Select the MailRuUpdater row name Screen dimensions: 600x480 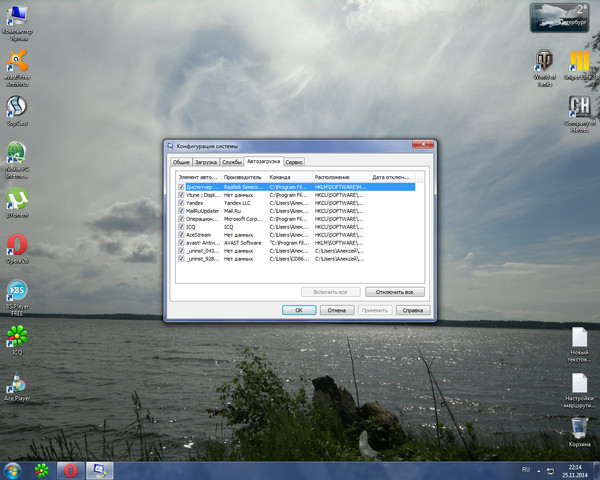(202, 211)
